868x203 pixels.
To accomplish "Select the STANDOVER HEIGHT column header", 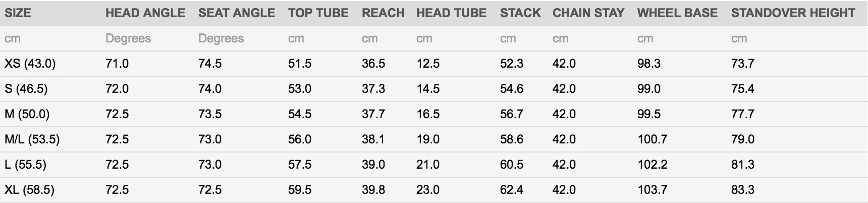I will click(x=793, y=13).
